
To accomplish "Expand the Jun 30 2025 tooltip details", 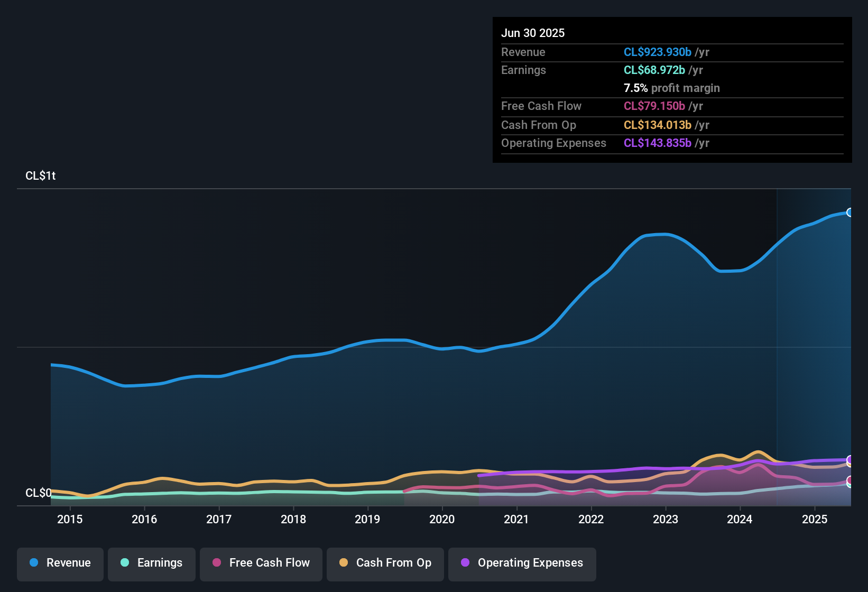I will tap(533, 33).
